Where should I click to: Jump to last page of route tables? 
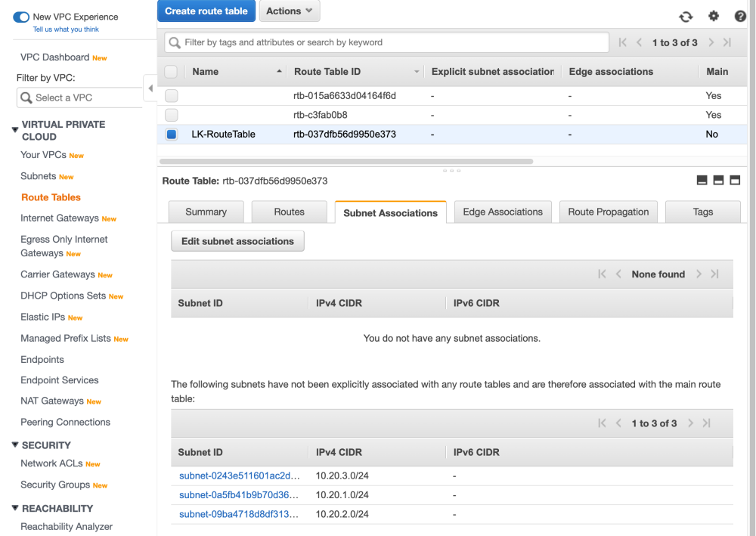[727, 43]
